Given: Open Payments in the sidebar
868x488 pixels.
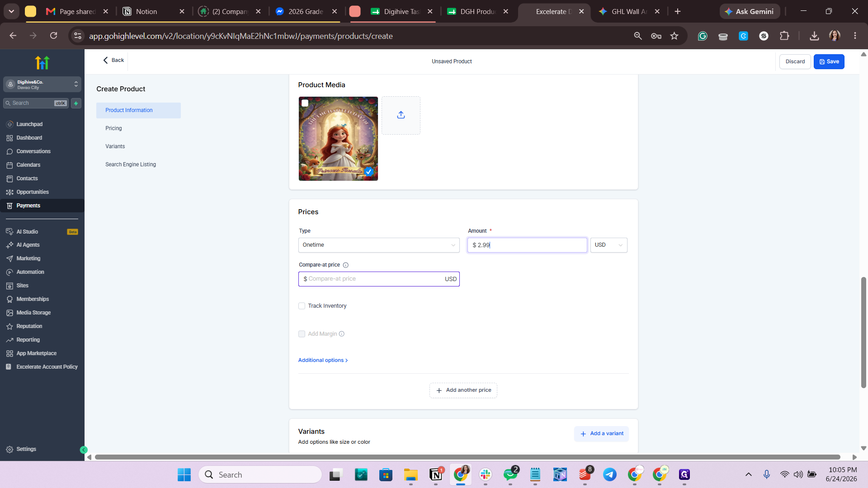Looking at the screenshot, I should tap(42, 206).
